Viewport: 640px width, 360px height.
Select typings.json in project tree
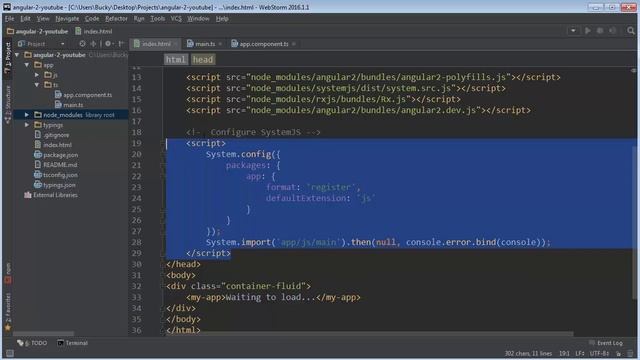[x=55, y=185]
